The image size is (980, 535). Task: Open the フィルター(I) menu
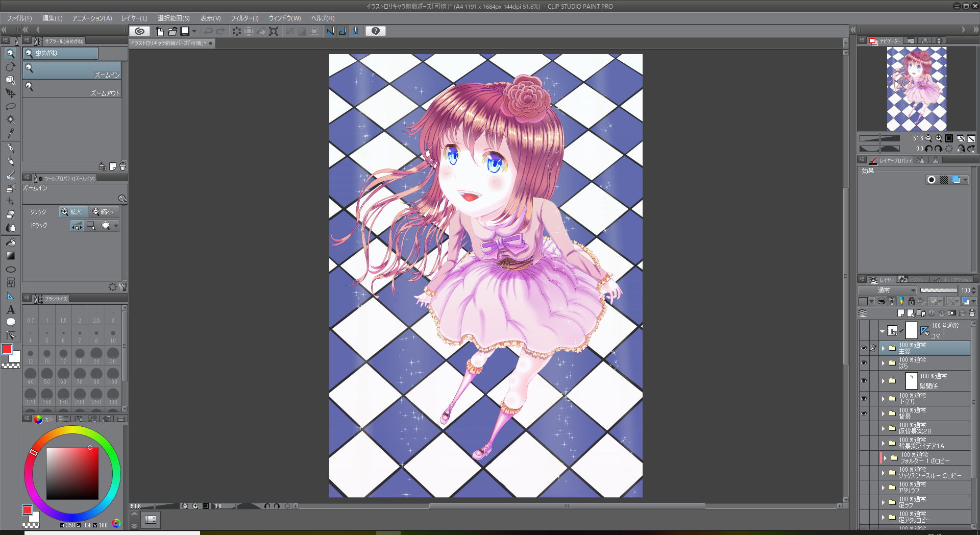click(x=245, y=18)
